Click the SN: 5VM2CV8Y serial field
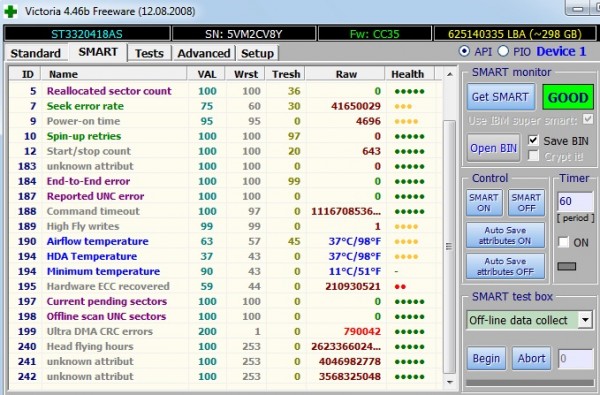 pos(244,34)
